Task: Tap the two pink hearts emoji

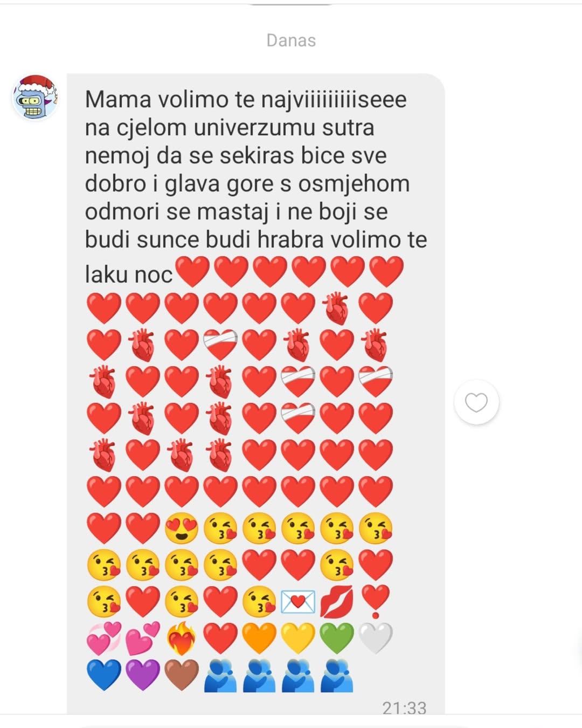Action: pyautogui.click(x=143, y=638)
